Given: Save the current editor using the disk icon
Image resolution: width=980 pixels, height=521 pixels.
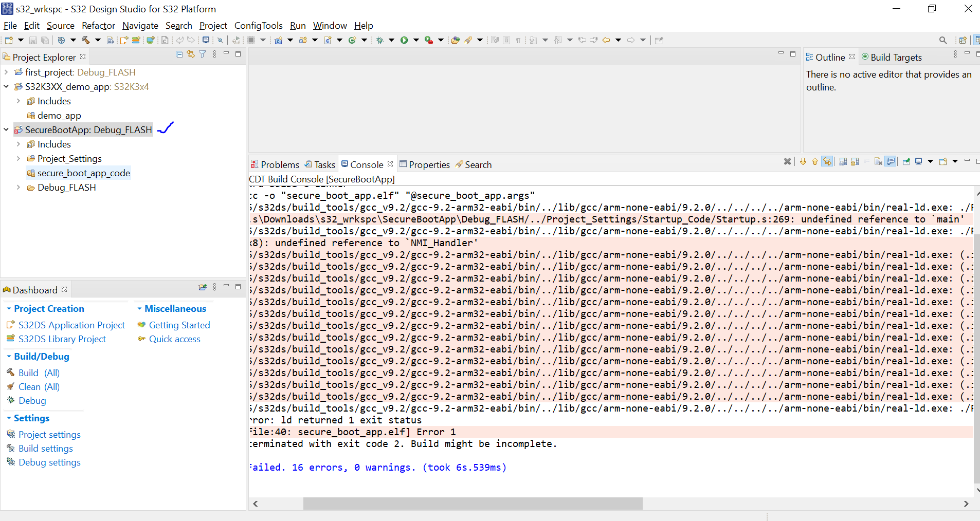Looking at the screenshot, I should pyautogui.click(x=32, y=40).
